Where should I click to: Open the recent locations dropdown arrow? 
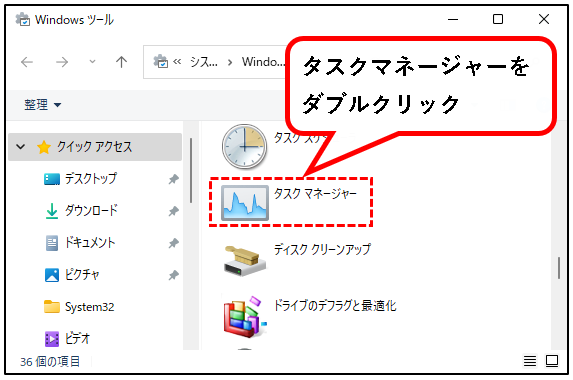pyautogui.click(x=92, y=62)
